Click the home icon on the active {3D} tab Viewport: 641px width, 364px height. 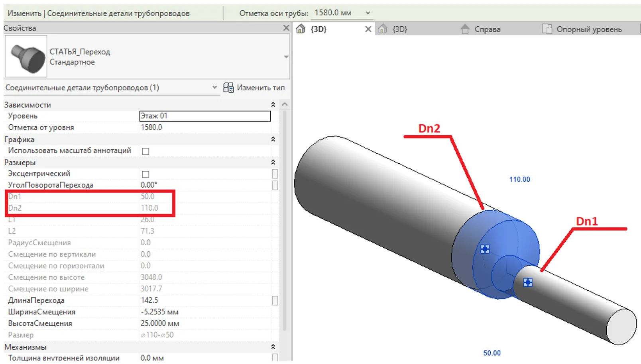pyautogui.click(x=301, y=29)
